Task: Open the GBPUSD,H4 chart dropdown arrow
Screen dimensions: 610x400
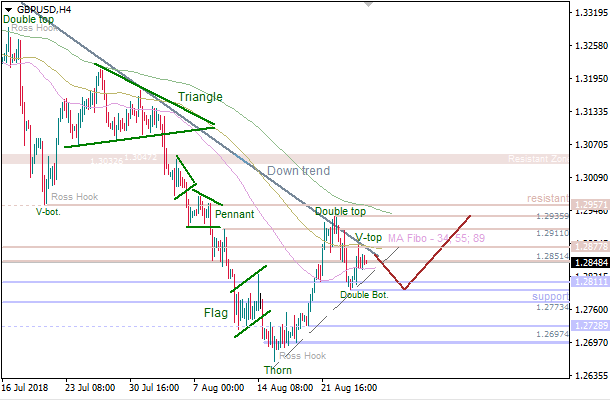Action: [x=7, y=8]
